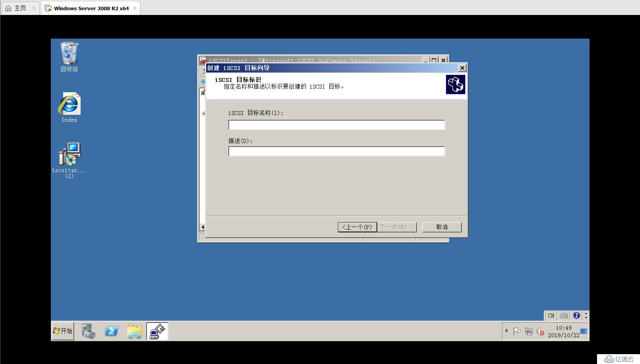The image size is (640, 364).
Task: Open language bar help icon
Action: pyautogui.click(x=577, y=316)
